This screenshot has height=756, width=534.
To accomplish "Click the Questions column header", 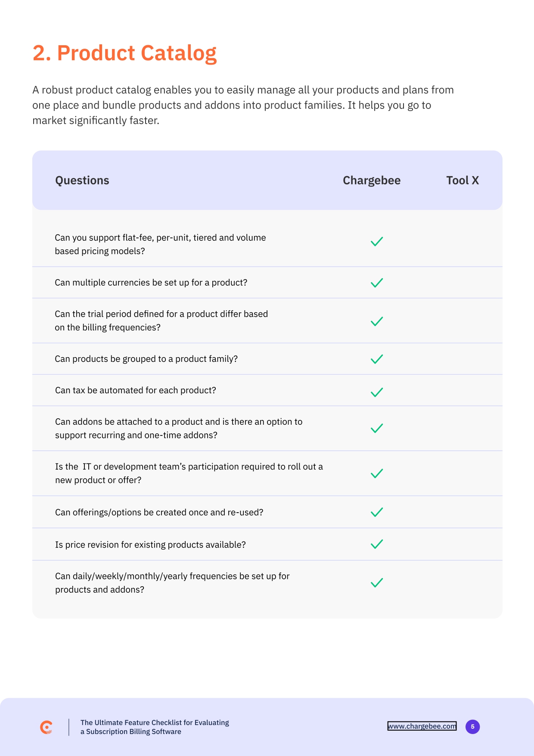I will [x=82, y=180].
